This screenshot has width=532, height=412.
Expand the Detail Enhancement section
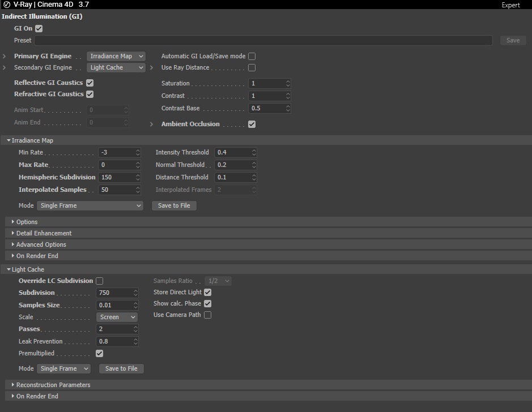[x=13, y=233]
